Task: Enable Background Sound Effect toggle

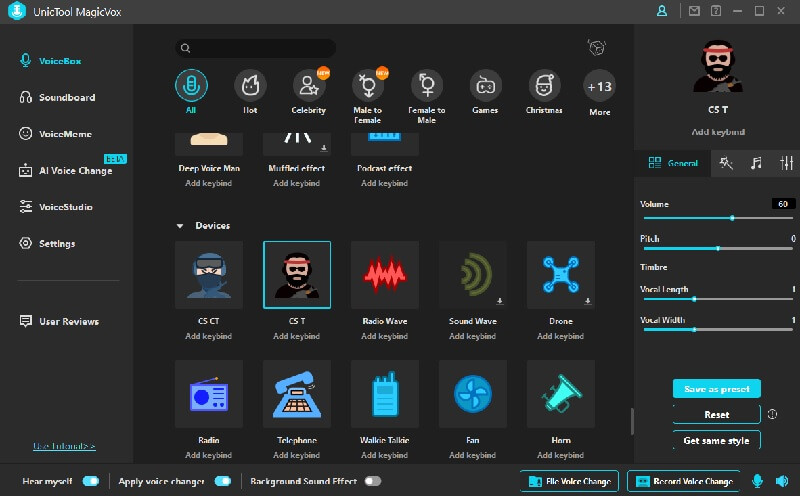Action: point(373,481)
